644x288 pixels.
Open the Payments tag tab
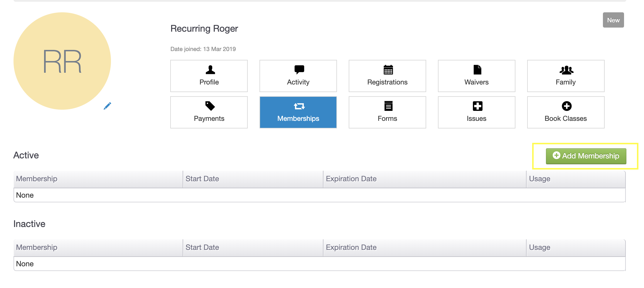209,112
